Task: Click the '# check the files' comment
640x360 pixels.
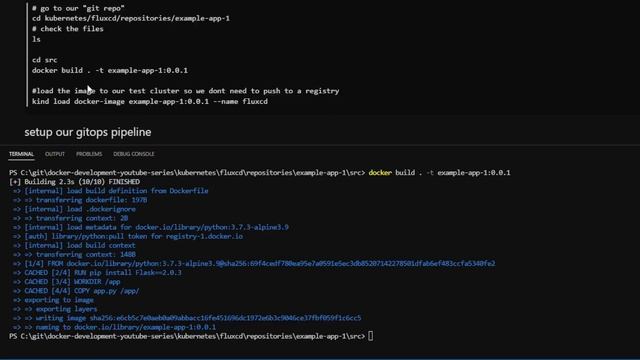Action: pos(68,29)
